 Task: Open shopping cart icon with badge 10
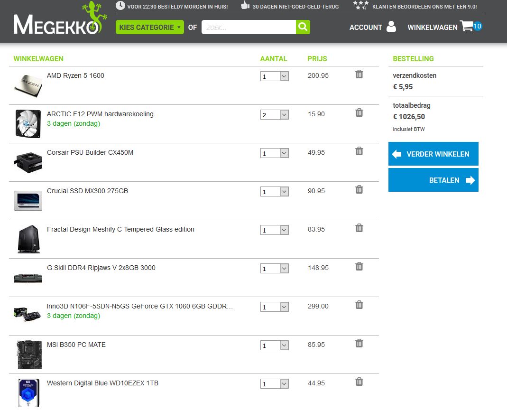coord(471,26)
